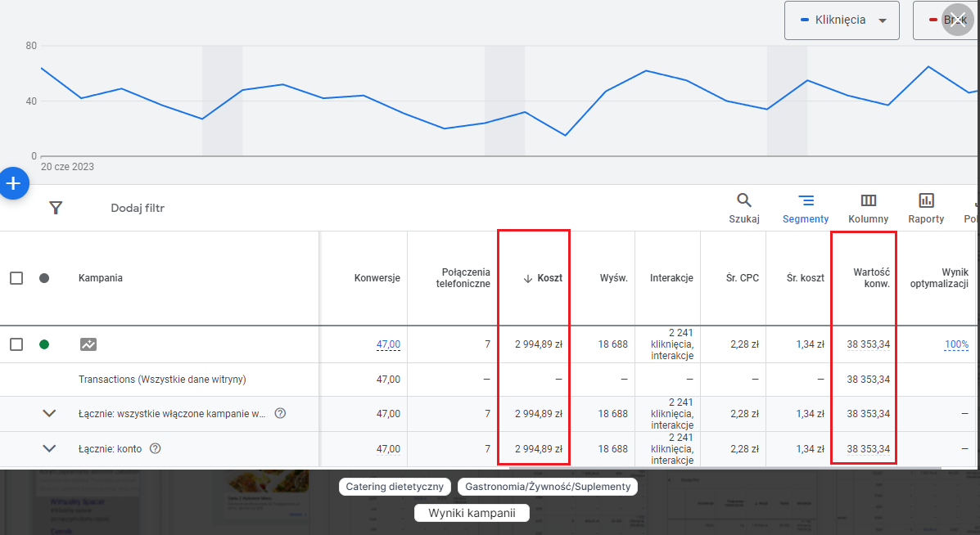This screenshot has width=980, height=535.
Task: Click help icon beside wszystkie włączone kampanie
Action: coord(280,413)
